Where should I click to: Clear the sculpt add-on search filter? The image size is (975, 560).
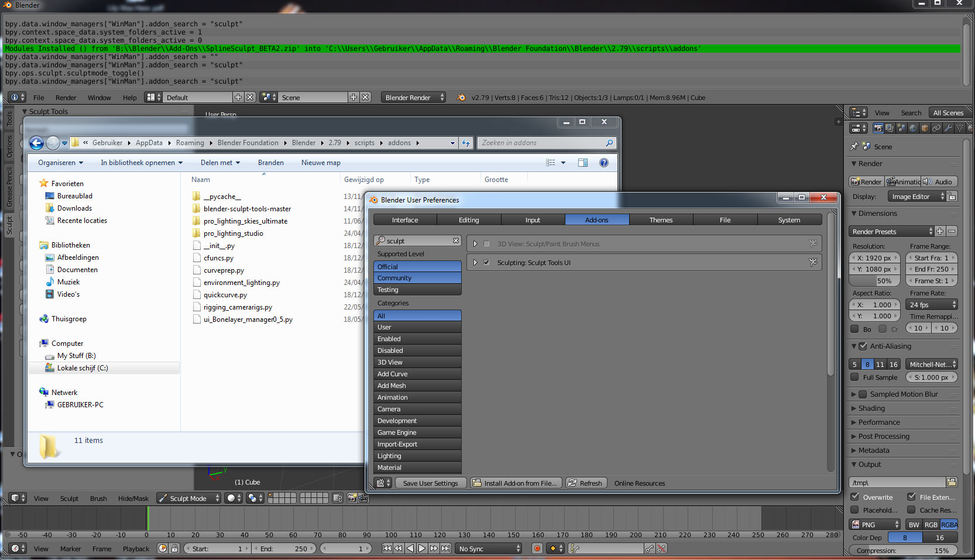click(456, 241)
